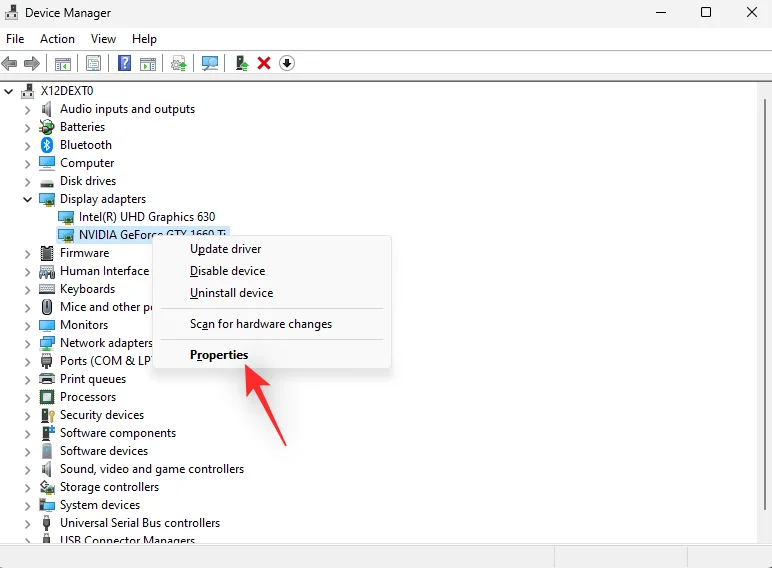Select Intel(R) UHD Graphics 630 device
The width and height of the screenshot is (772, 568).
[x=147, y=217]
